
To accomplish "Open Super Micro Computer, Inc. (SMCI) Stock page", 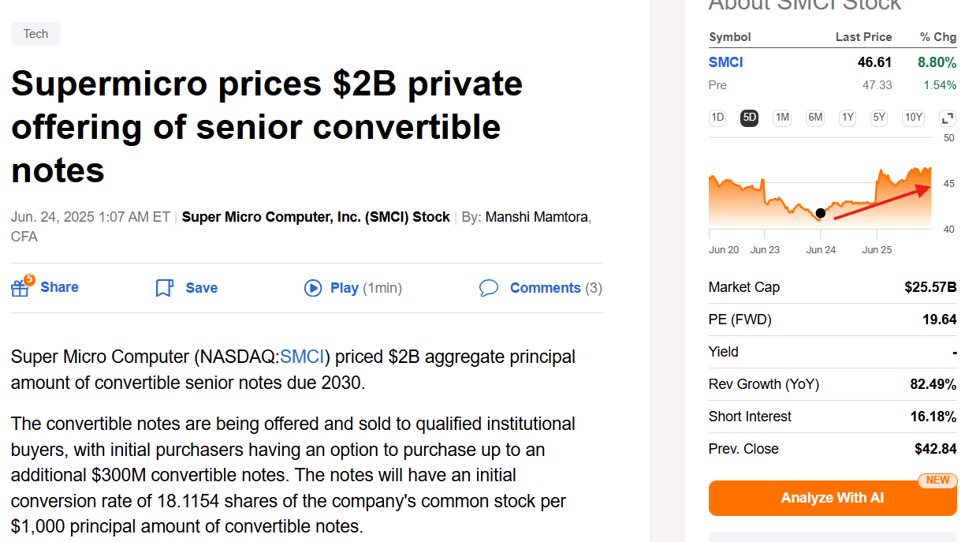I will tap(315, 216).
